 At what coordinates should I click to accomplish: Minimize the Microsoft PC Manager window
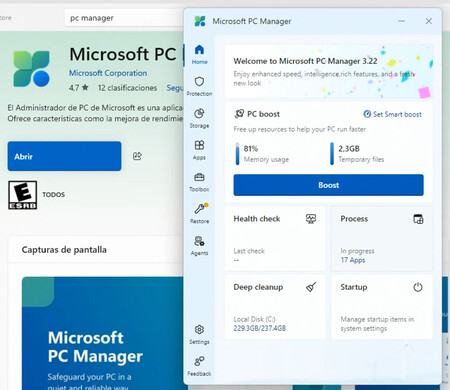coord(402,21)
